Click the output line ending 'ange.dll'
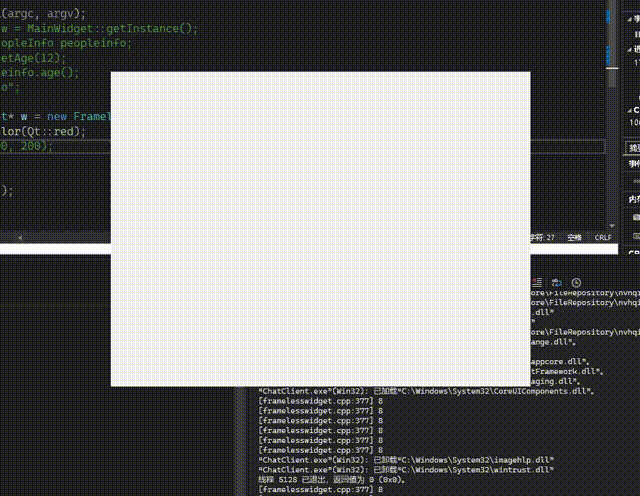This screenshot has height=496, width=640. click(553, 342)
